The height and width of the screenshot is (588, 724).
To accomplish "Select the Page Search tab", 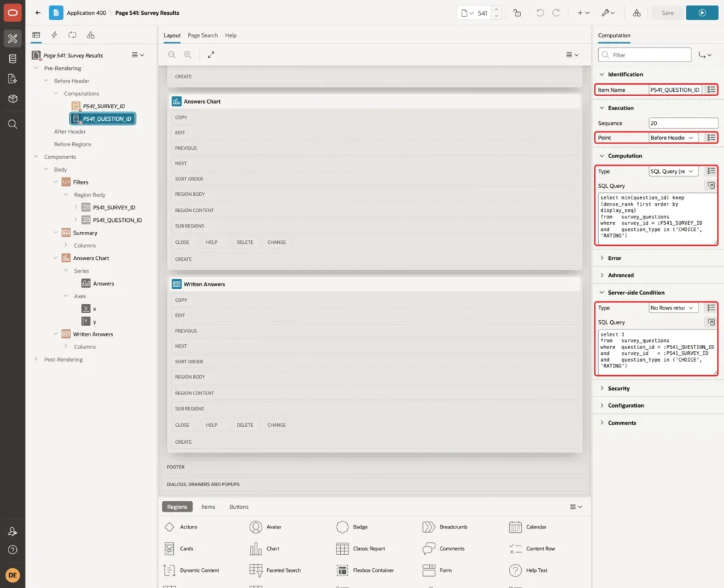I will tap(202, 35).
